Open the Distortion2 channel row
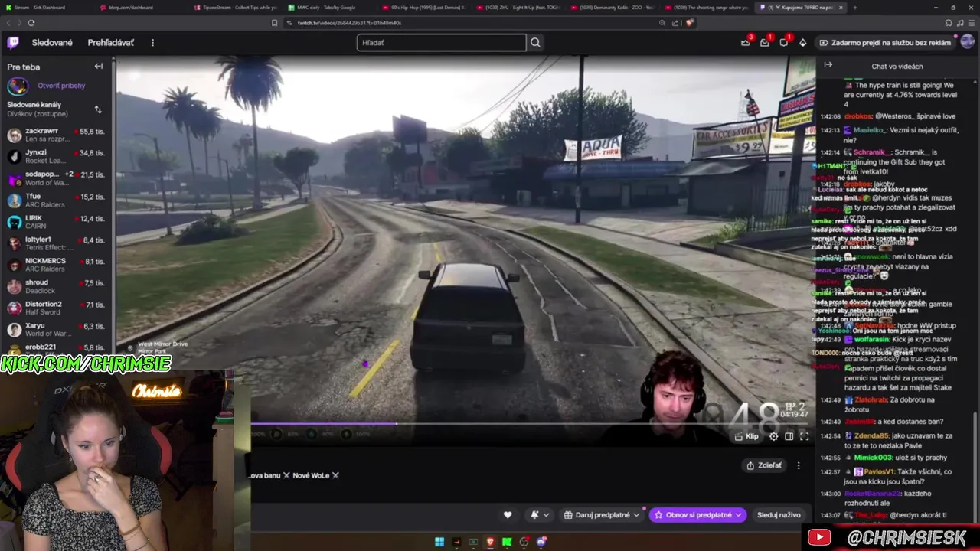 (x=56, y=308)
